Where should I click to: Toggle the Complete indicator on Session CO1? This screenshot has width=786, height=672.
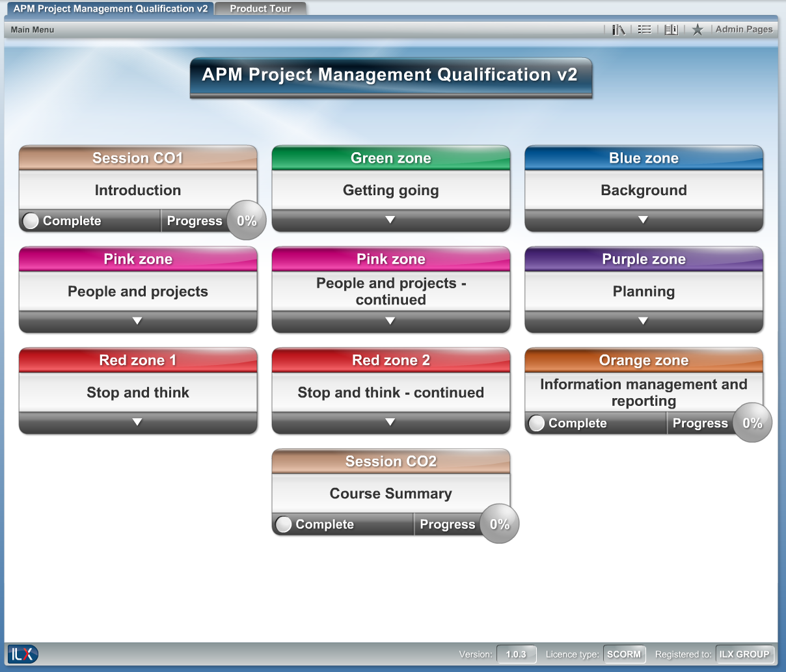tap(30, 221)
